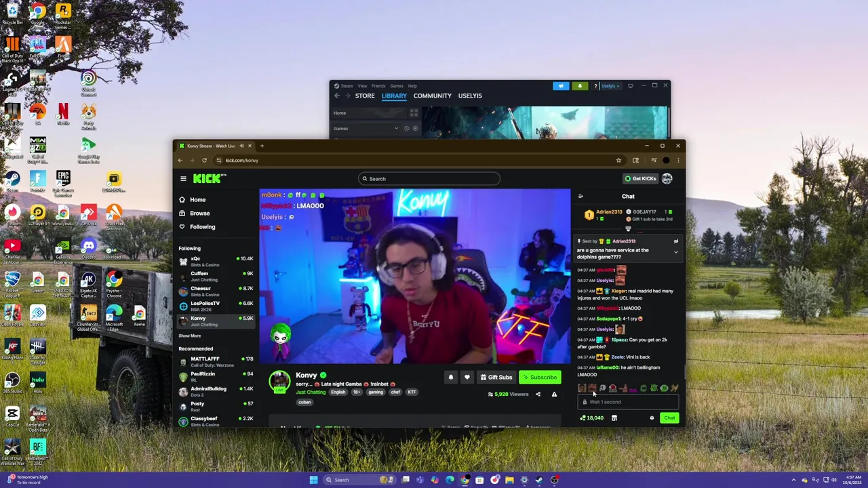The image size is (868, 488).
Task: Open Uselyis account dropdown in Steam
Action: (x=610, y=86)
